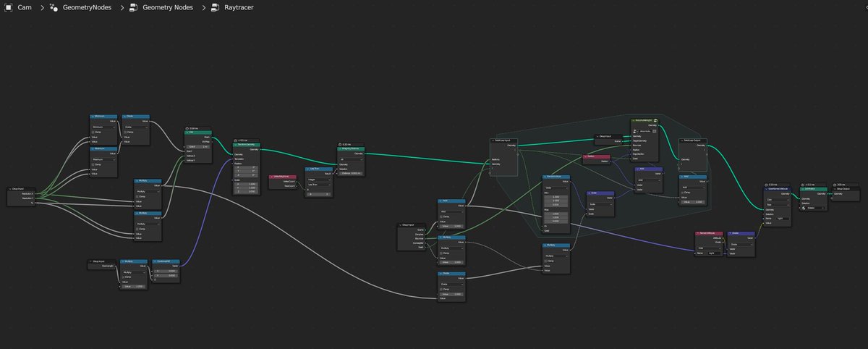Toggle Clamp on the middle Add node

(441, 216)
